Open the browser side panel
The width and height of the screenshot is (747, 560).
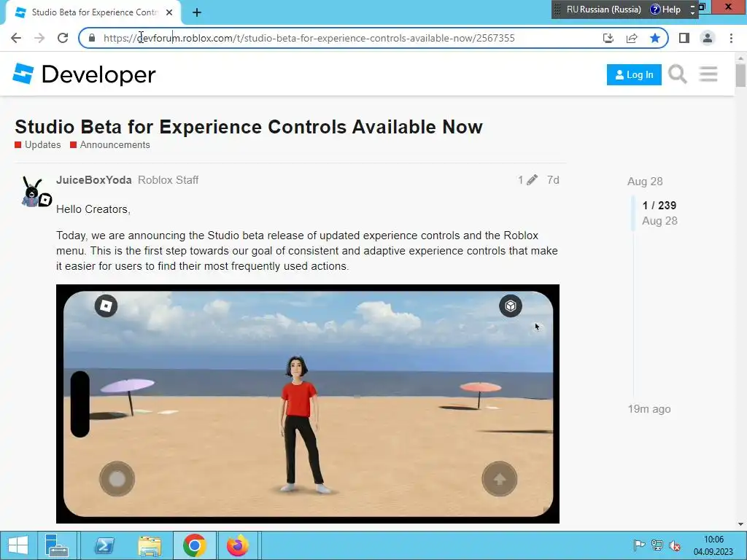pos(684,38)
